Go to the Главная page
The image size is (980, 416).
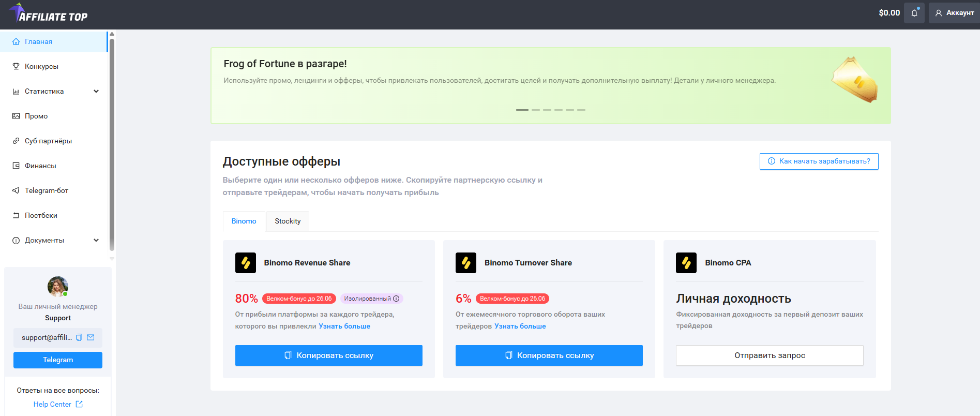(54, 41)
